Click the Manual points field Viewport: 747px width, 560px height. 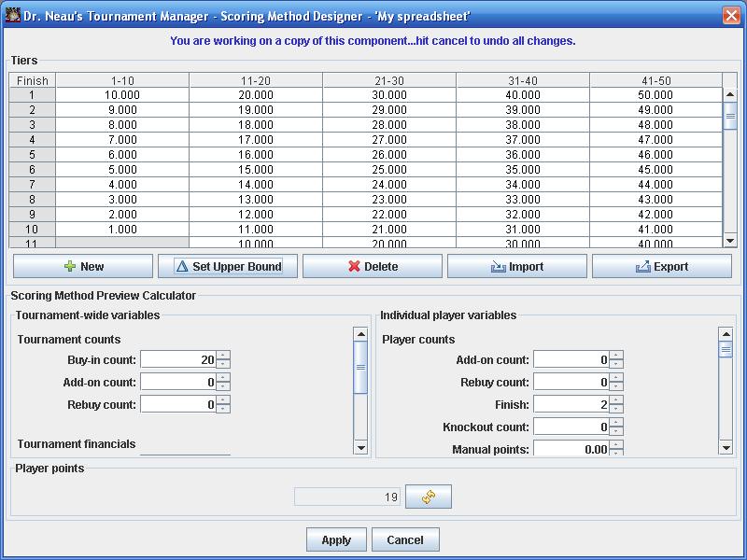571,448
